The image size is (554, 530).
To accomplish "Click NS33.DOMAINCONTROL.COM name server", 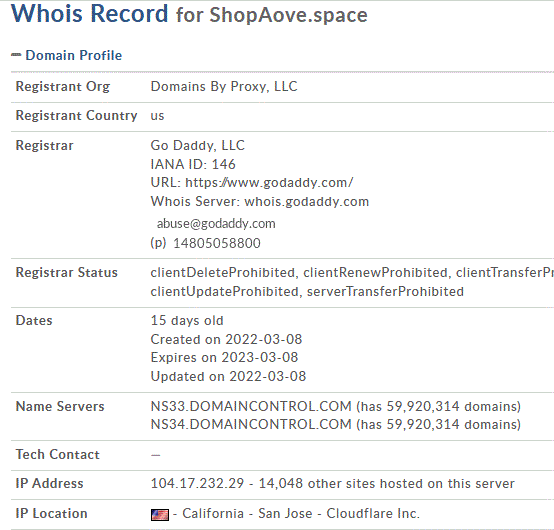I will (251, 406).
